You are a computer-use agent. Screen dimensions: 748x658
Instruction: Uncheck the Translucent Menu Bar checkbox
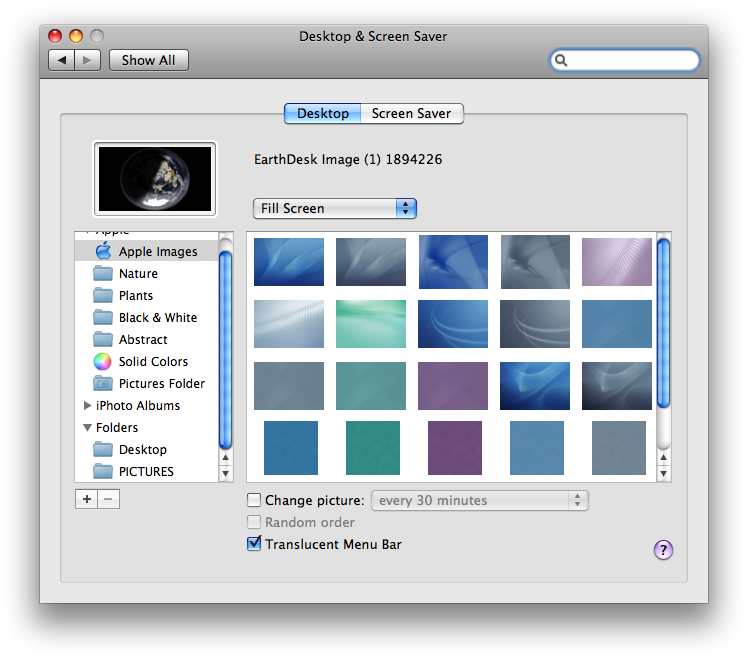(x=254, y=543)
